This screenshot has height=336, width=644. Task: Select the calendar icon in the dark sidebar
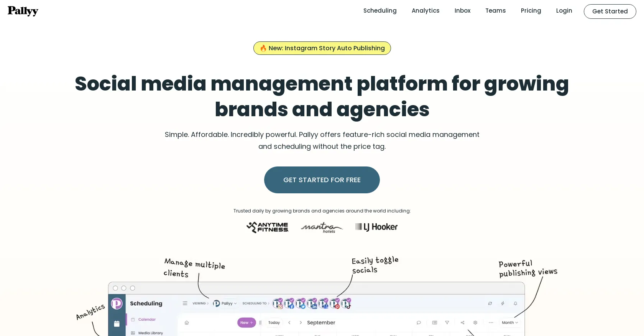[117, 324]
